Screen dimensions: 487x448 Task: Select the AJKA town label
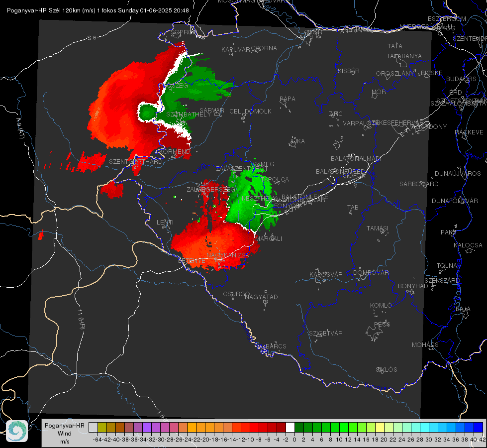click(297, 141)
